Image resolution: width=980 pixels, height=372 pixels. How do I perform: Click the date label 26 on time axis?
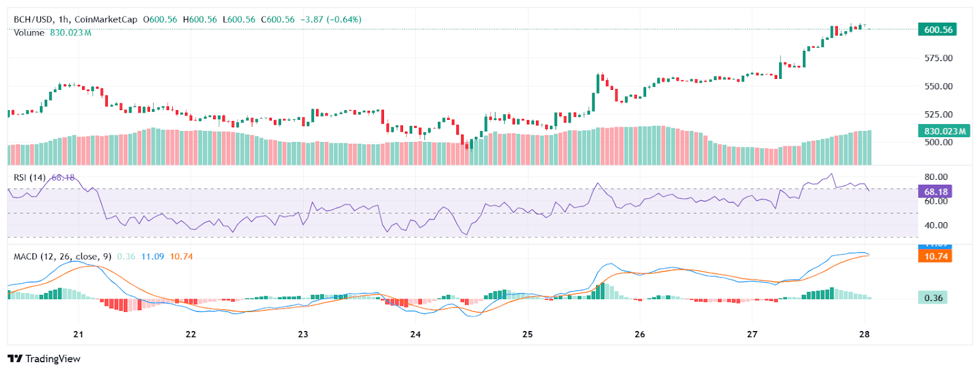[639, 334]
